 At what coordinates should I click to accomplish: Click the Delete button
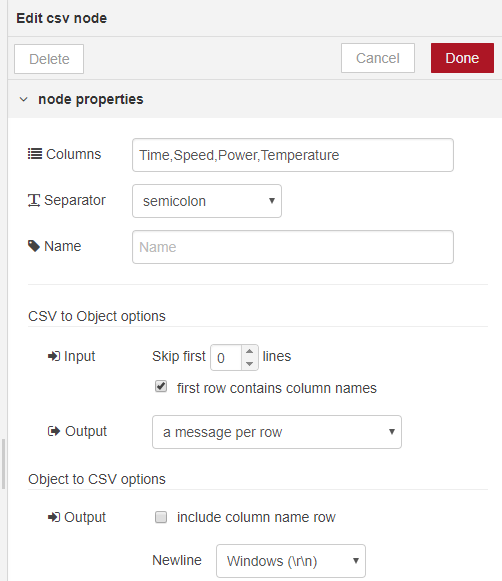[x=49, y=59]
